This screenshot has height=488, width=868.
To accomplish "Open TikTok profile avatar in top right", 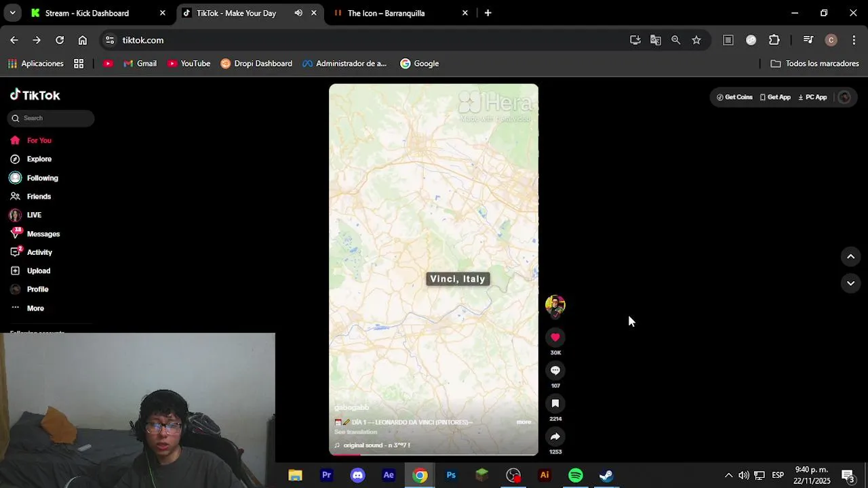I will point(844,97).
